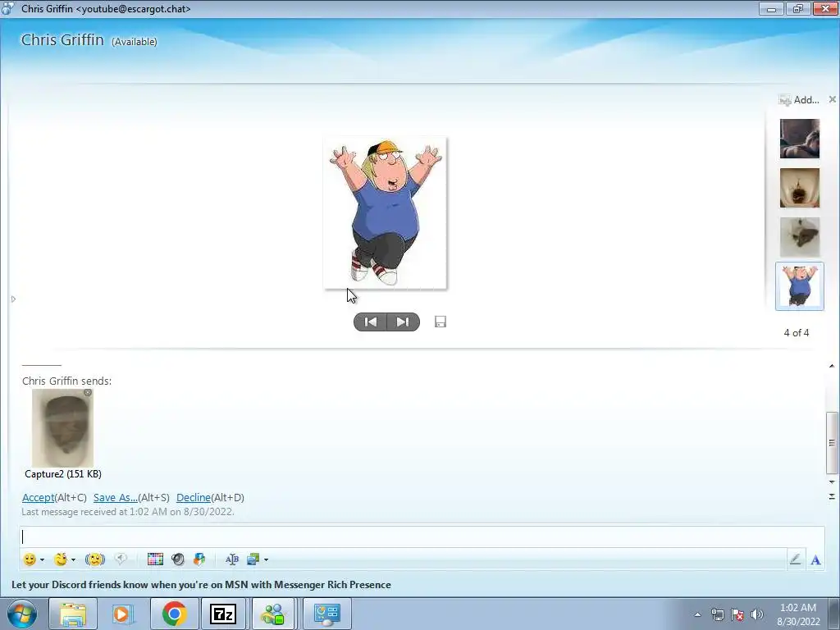This screenshot has height=630, width=840.
Task: Switch to text mode A icon
Action: pyautogui.click(x=816, y=559)
